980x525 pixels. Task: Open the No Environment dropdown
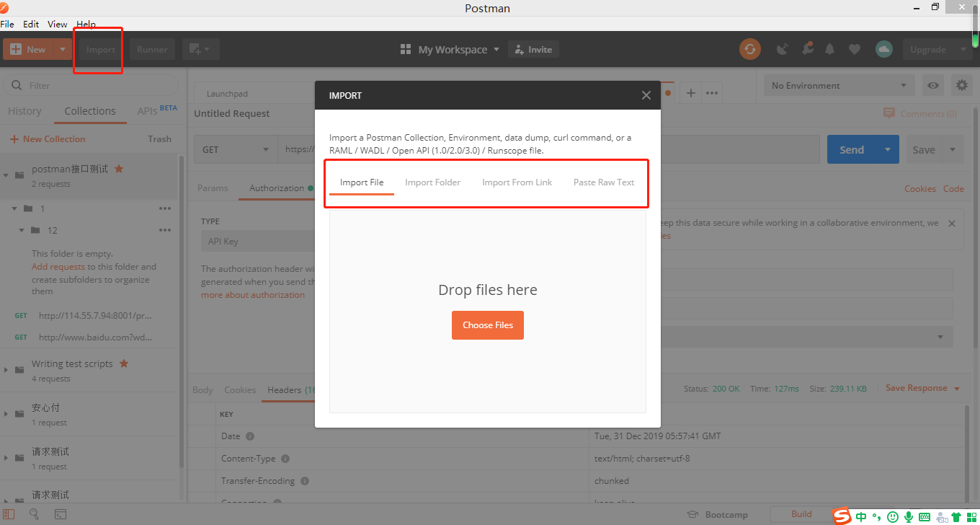coord(839,85)
